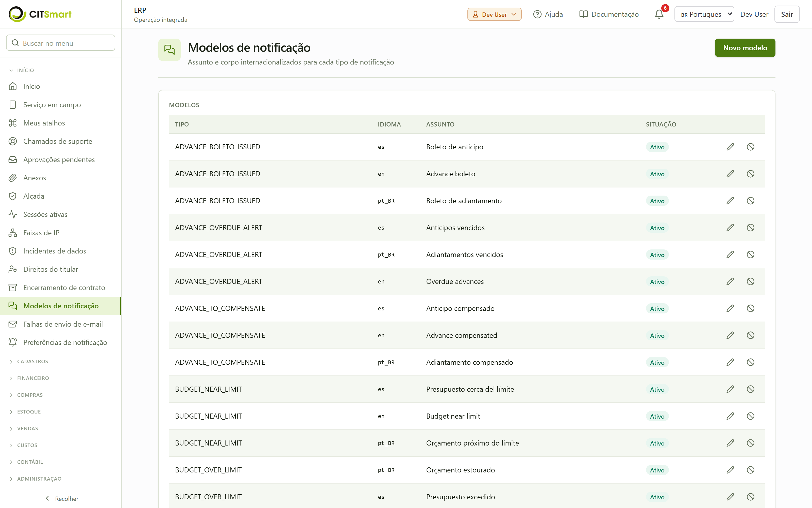Click the CITSmart logo
Image resolution: width=812 pixels, height=508 pixels.
pos(40,14)
